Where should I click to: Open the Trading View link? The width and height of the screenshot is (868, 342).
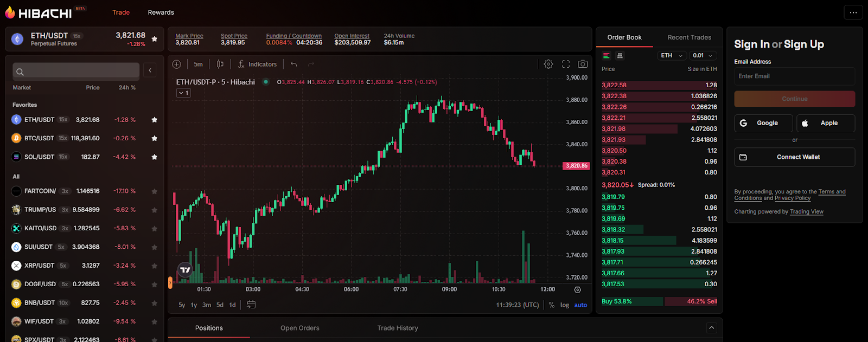(807, 212)
